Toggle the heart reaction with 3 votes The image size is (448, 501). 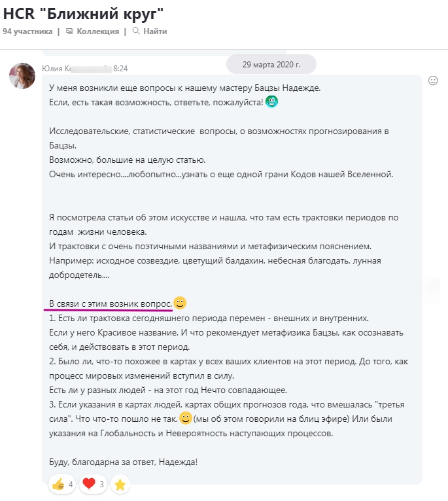coord(93,485)
